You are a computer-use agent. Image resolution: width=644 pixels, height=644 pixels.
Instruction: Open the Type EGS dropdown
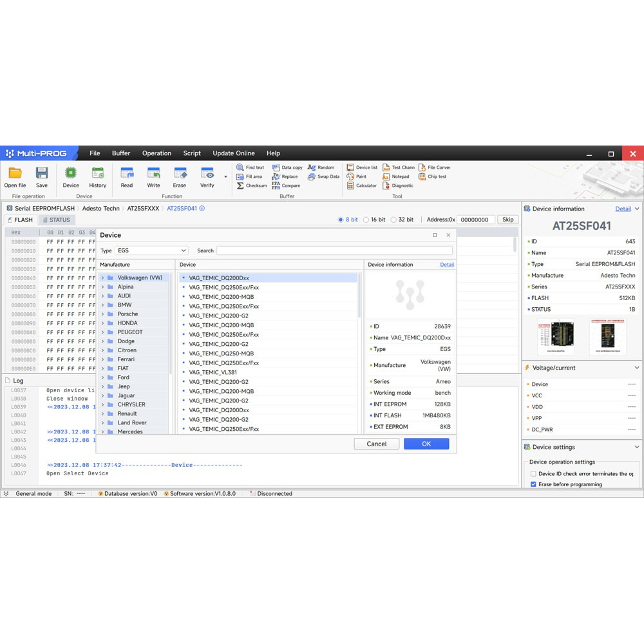[151, 251]
